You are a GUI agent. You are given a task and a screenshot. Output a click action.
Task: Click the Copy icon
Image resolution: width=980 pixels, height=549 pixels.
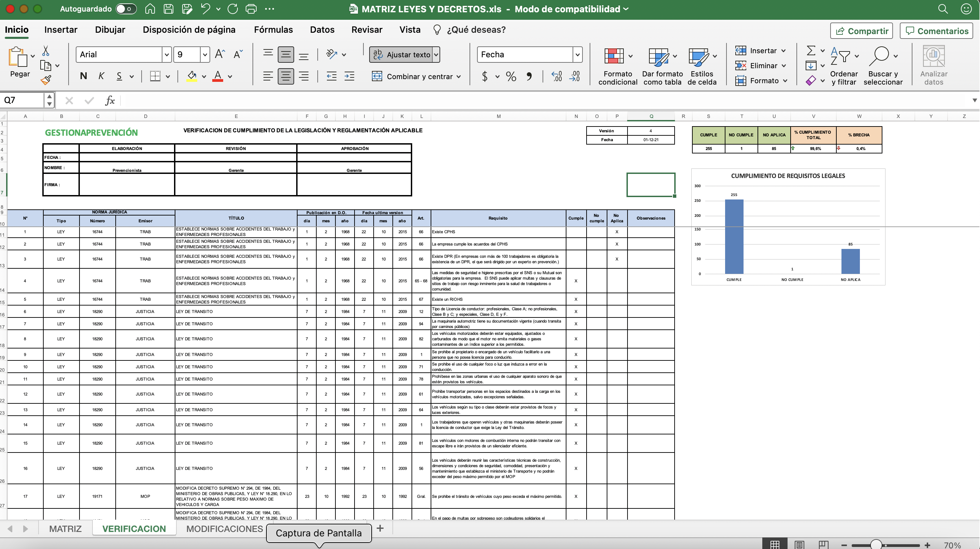pyautogui.click(x=46, y=66)
